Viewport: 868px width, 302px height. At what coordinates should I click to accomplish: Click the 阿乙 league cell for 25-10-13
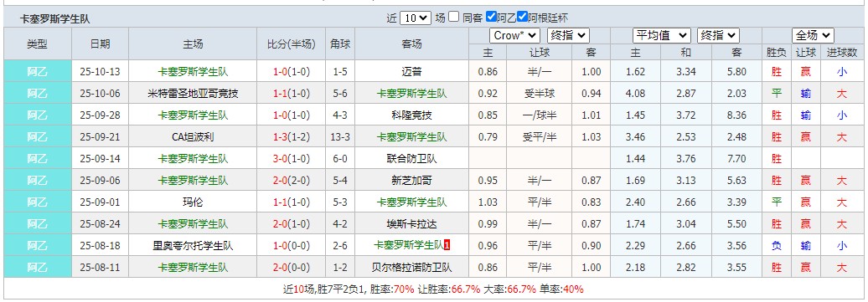tap(38, 72)
